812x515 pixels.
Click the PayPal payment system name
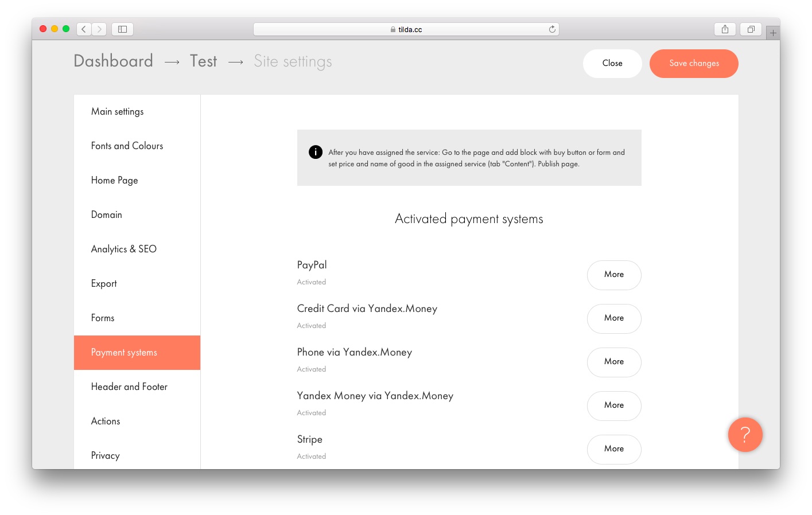tap(312, 265)
